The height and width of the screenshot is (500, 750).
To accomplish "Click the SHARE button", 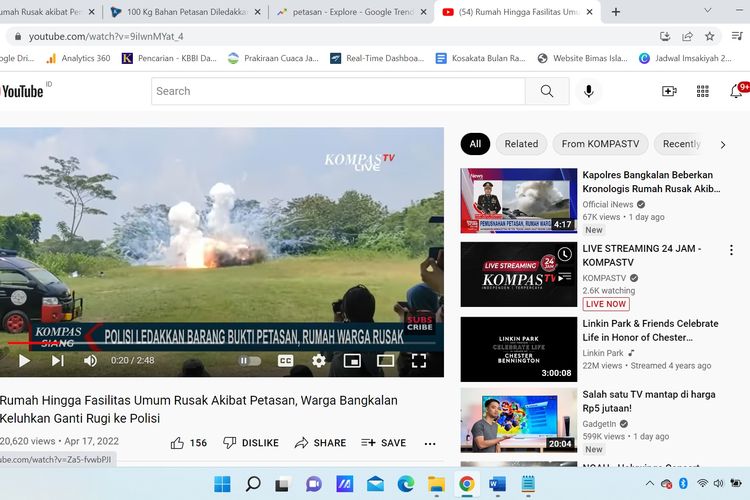I will (320, 443).
